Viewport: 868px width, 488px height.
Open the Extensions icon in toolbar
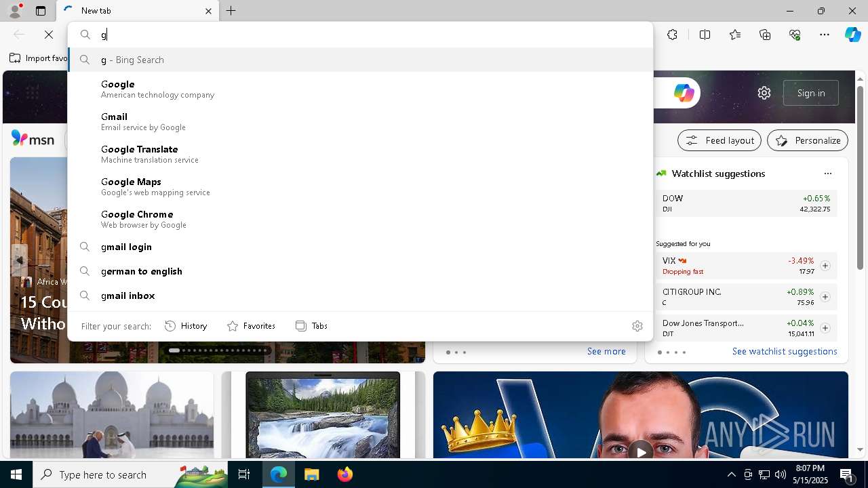(672, 35)
